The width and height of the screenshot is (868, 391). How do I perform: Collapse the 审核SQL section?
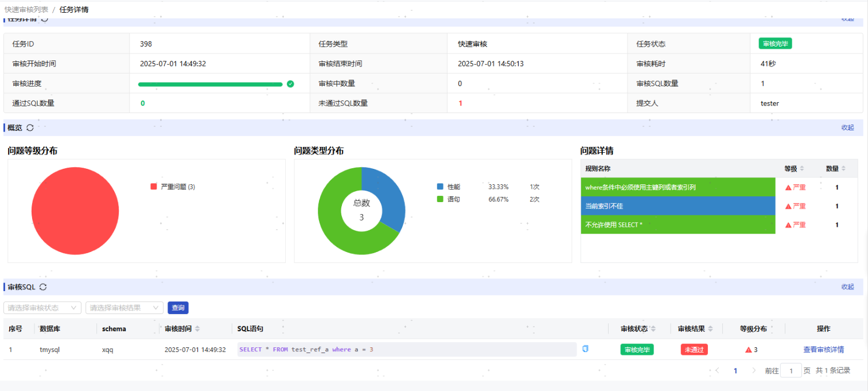tap(847, 287)
